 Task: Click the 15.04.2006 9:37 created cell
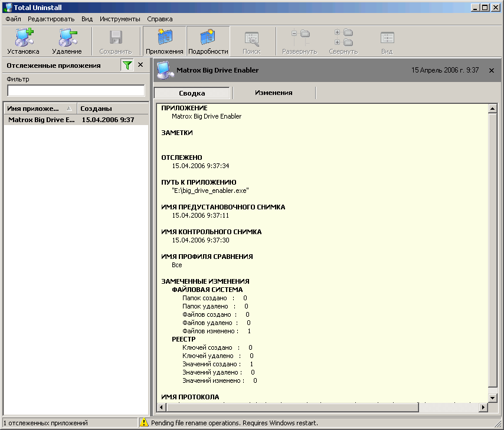[x=108, y=120]
